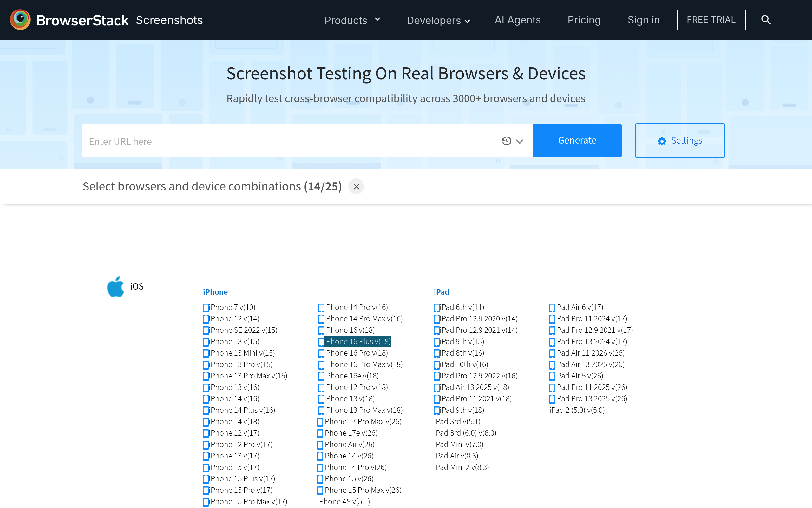Click the device icon beside iPhone SE 2022 v(15)
Viewport: 812px width, 508px height.
tap(206, 330)
